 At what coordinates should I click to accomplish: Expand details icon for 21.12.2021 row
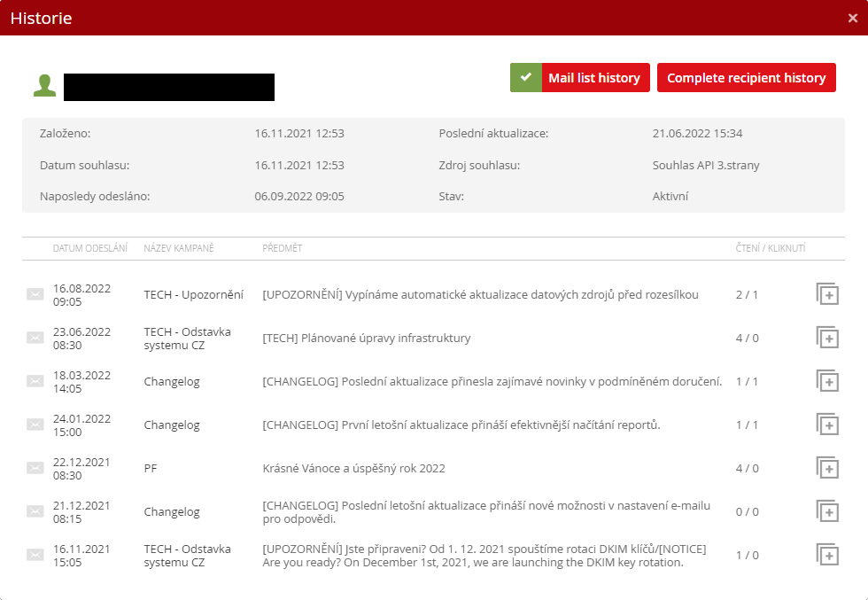(x=827, y=511)
